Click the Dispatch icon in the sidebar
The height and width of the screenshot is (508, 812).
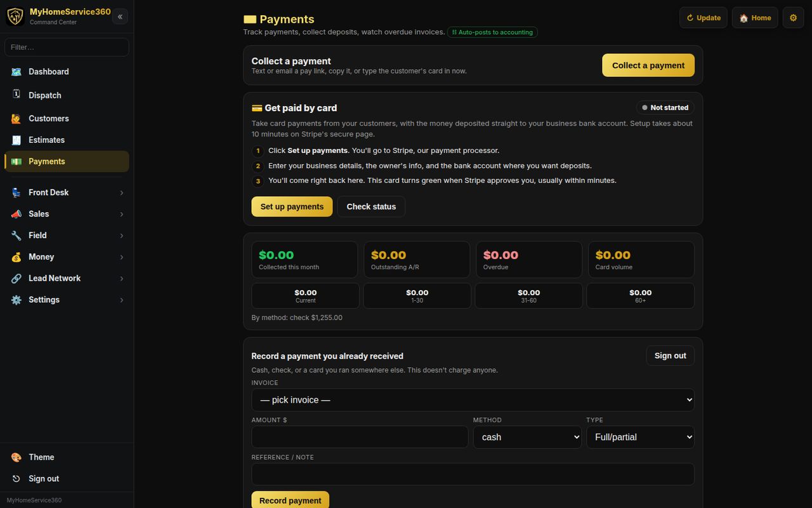tap(16, 95)
